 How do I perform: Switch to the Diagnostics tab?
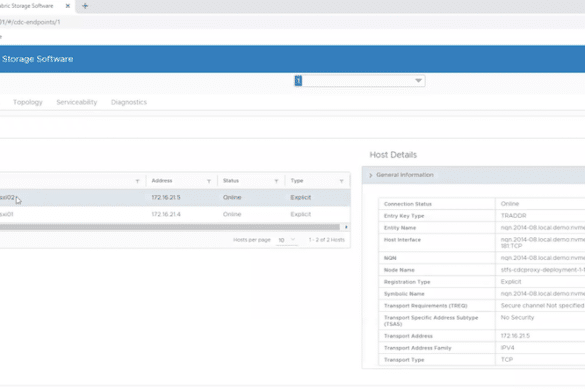[x=129, y=102]
